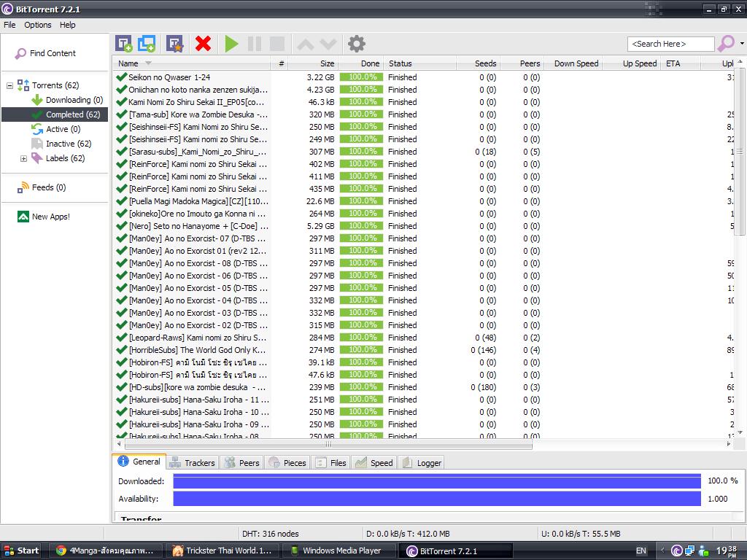Sort by the ETA column header
Image resolution: width=747 pixels, height=560 pixels.
681,63
